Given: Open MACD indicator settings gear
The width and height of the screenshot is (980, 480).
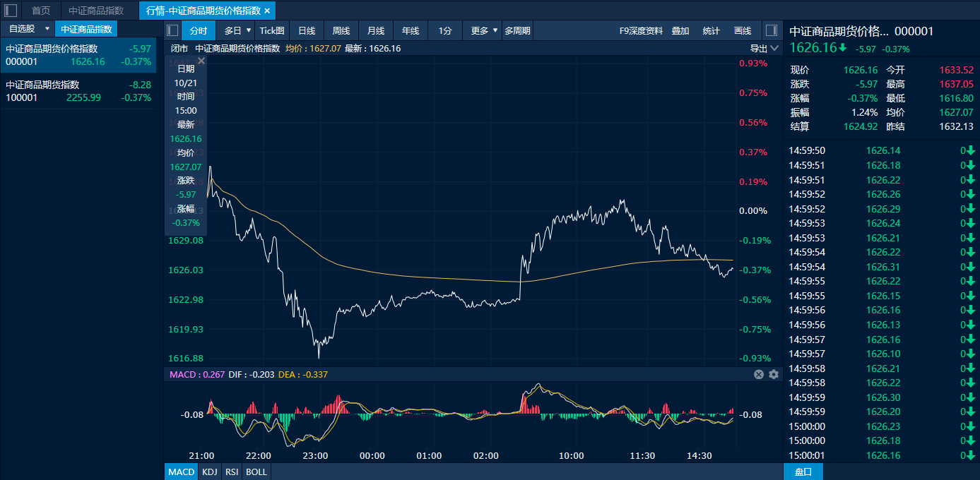Looking at the screenshot, I should pyautogui.click(x=774, y=374).
